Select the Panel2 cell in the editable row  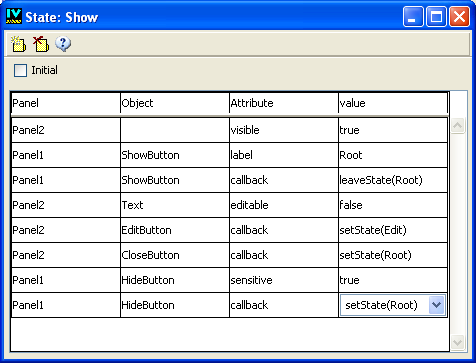point(66,205)
